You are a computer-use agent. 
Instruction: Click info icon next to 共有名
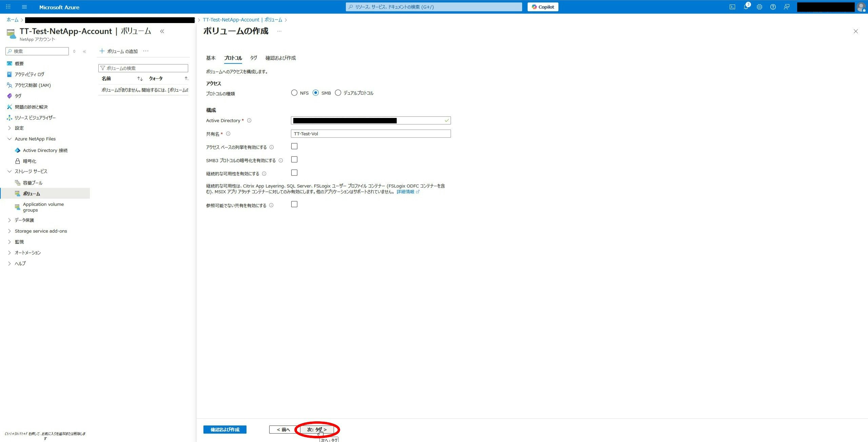pyautogui.click(x=228, y=134)
